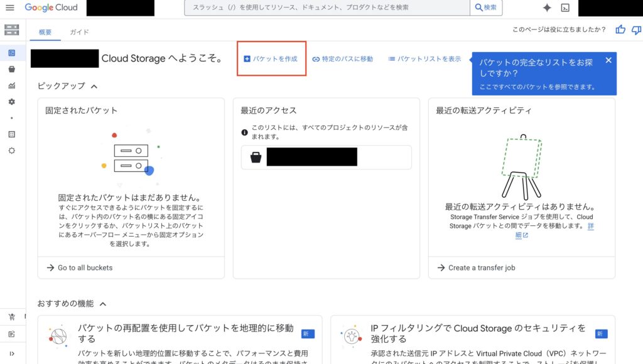Click the Gemini sparkle icon
Image resolution: width=643 pixels, height=364 pixels.
547,8
